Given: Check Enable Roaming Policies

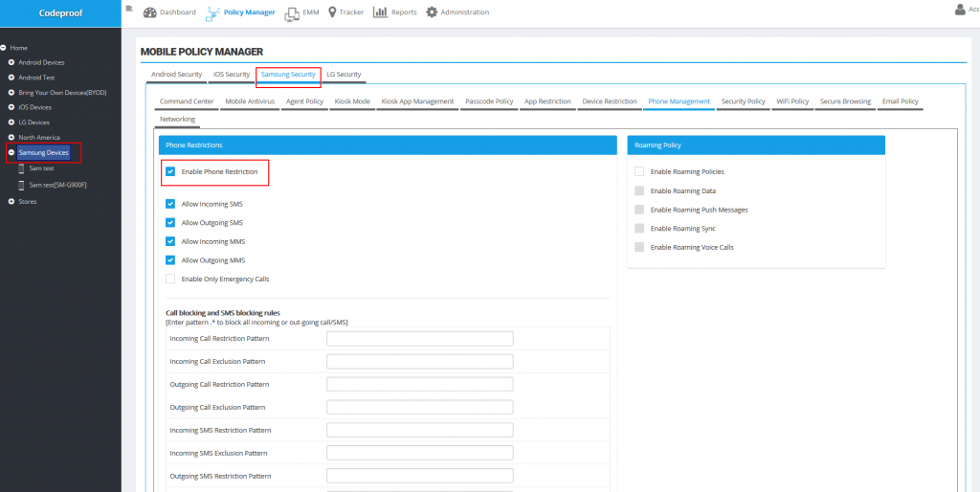Looking at the screenshot, I should [x=638, y=171].
